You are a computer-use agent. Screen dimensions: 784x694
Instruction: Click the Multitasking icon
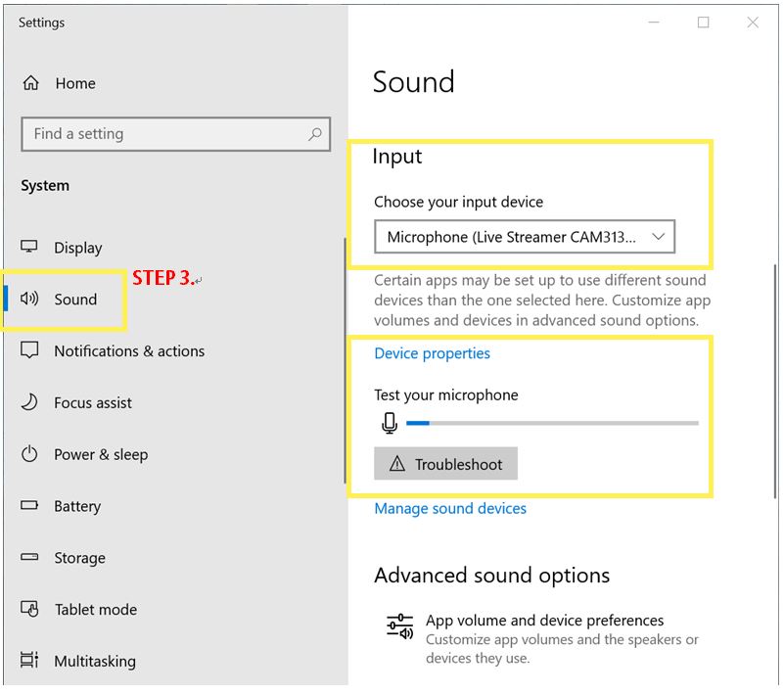(29, 660)
